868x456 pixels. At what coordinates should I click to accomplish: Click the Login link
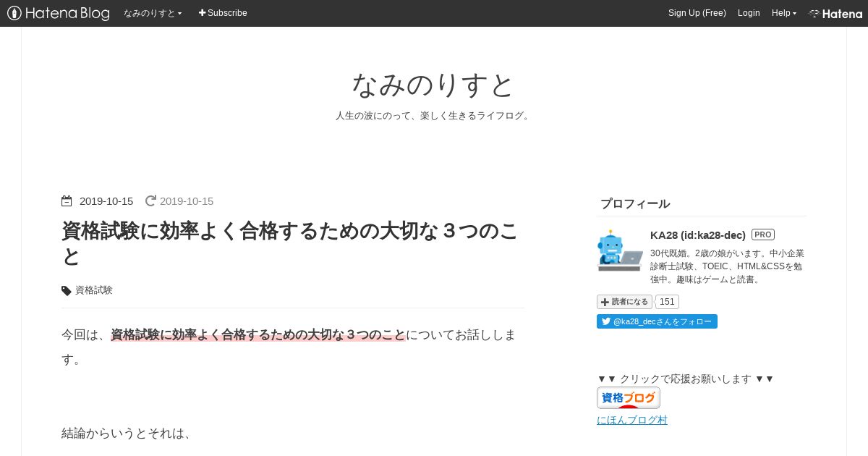(x=749, y=13)
